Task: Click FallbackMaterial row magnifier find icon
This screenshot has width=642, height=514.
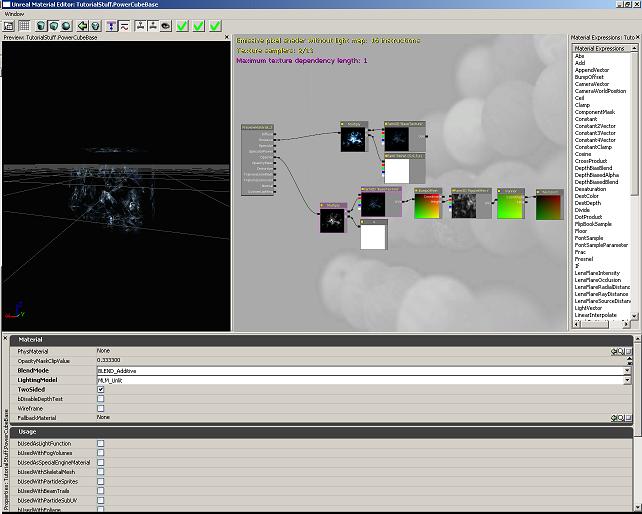Action: tap(621, 418)
